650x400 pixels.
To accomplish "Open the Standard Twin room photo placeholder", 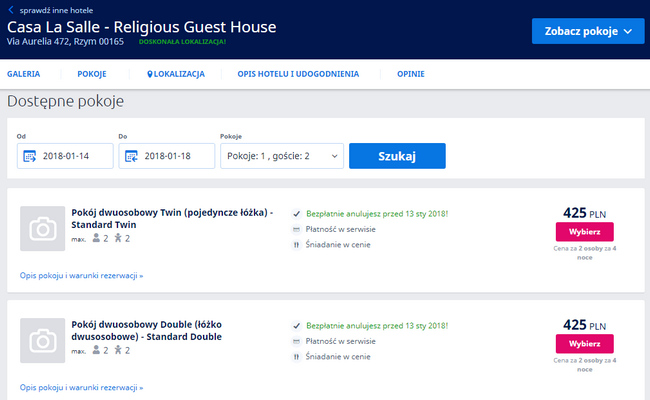I will coord(42,228).
